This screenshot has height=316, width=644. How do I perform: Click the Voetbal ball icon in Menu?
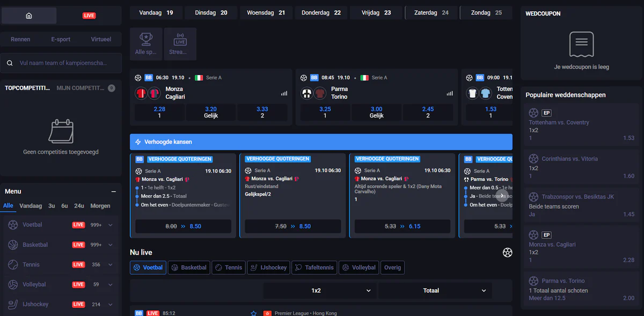pos(13,225)
